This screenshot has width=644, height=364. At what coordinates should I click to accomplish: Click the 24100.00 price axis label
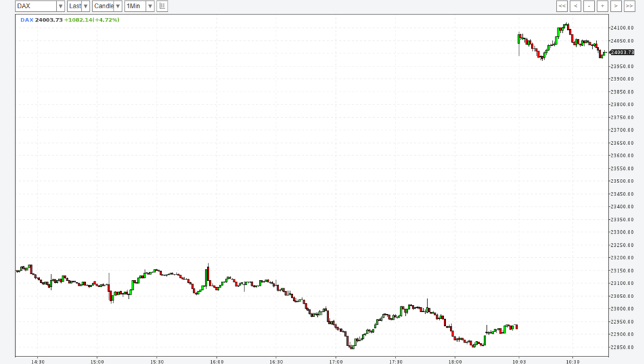point(622,28)
